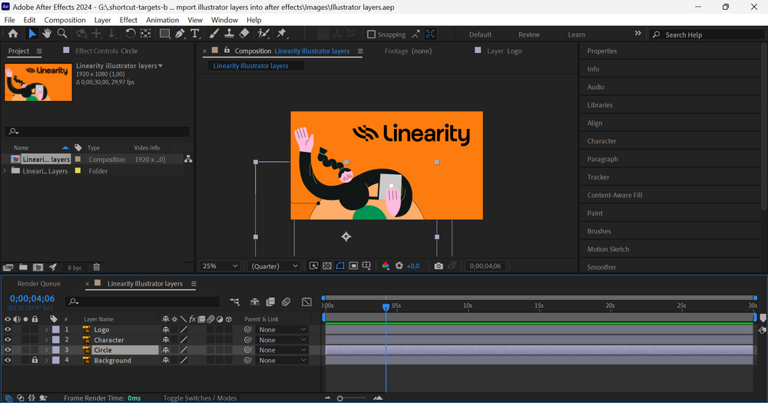This screenshot has width=768, height=403.
Task: Open the Composition menu
Action: coord(65,20)
